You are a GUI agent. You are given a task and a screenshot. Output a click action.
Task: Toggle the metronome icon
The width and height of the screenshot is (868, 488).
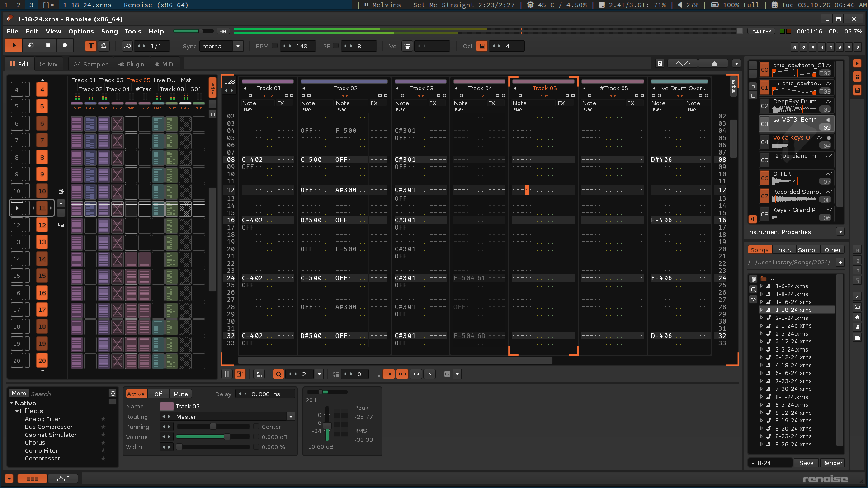104,46
